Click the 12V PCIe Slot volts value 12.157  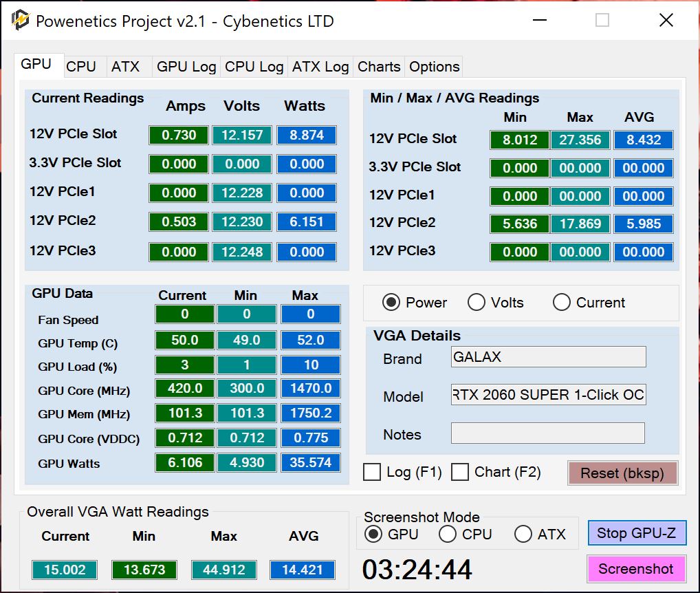[x=242, y=135]
